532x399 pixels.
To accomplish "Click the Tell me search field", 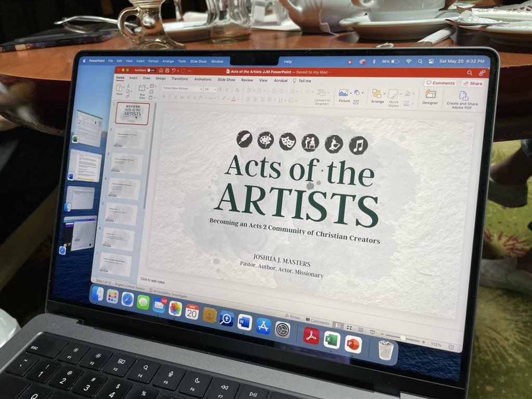I will pyautogui.click(x=302, y=81).
